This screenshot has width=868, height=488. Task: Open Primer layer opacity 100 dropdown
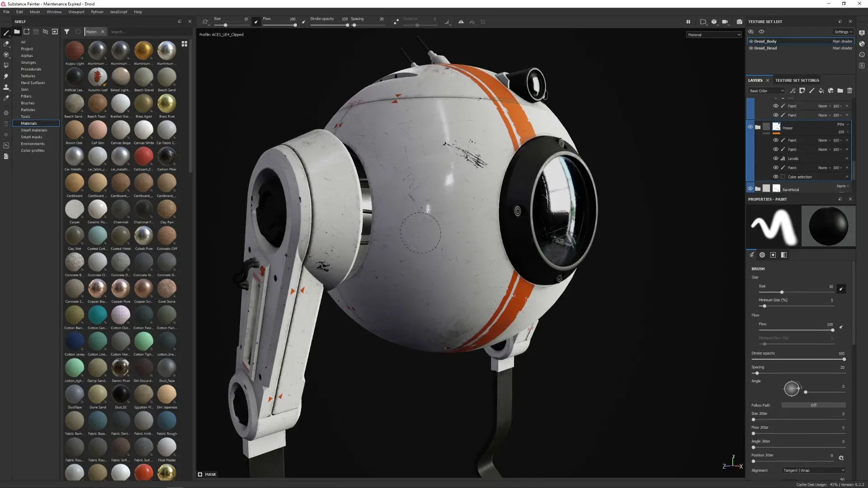click(843, 132)
